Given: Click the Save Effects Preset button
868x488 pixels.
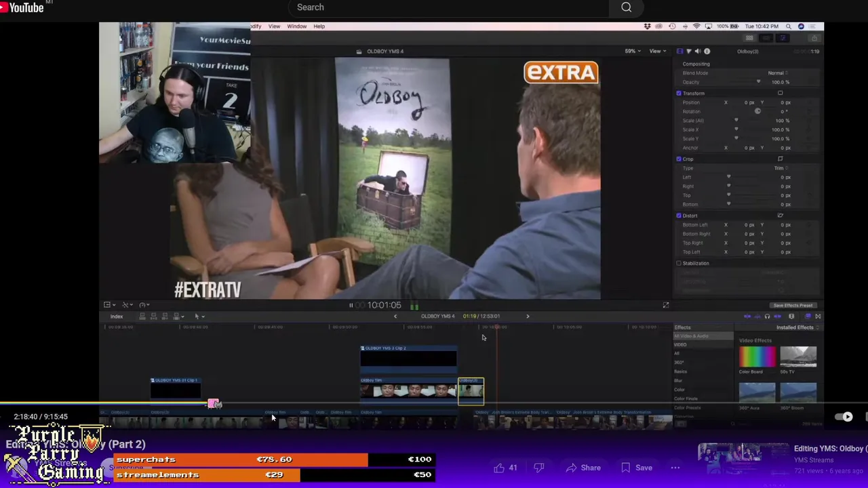Looking at the screenshot, I should coord(793,306).
